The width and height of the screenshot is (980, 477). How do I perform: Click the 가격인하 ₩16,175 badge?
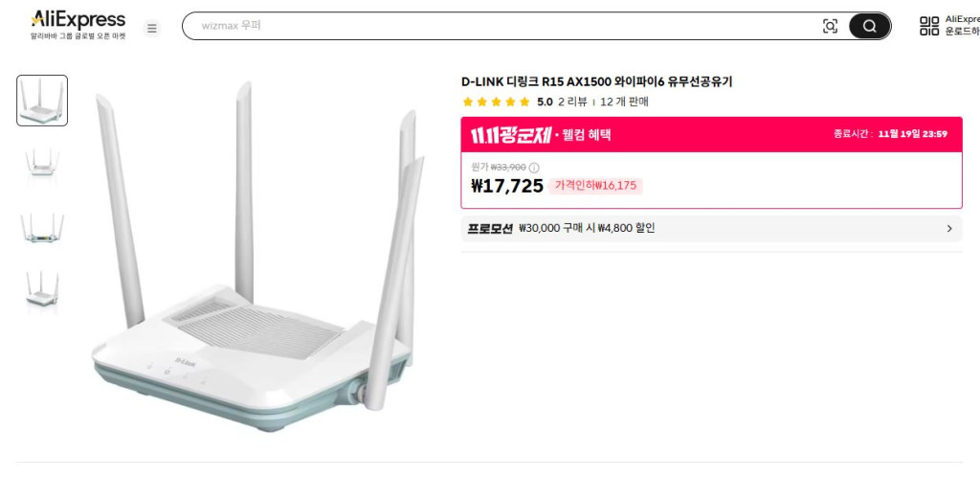click(595, 186)
